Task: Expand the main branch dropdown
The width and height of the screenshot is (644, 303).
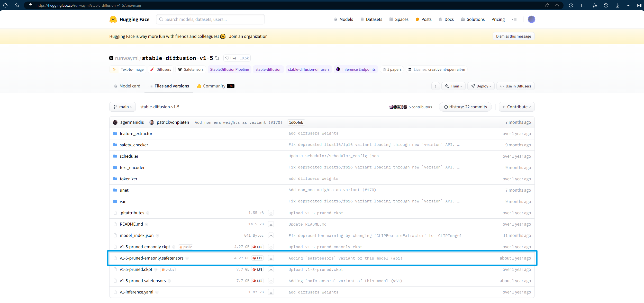Action: point(123,107)
